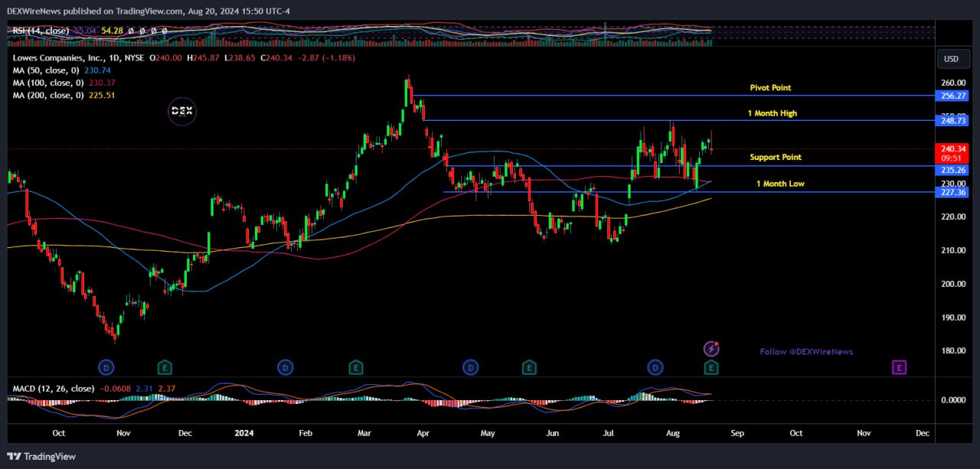
Task: Click the 256.27 price axis label
Action: pos(952,96)
